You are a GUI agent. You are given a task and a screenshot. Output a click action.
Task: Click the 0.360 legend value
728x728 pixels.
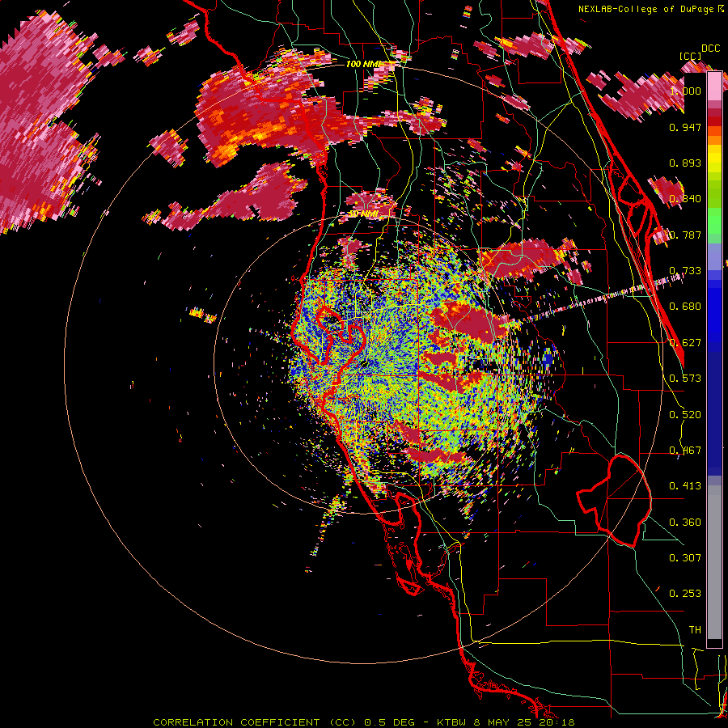pyautogui.click(x=685, y=523)
